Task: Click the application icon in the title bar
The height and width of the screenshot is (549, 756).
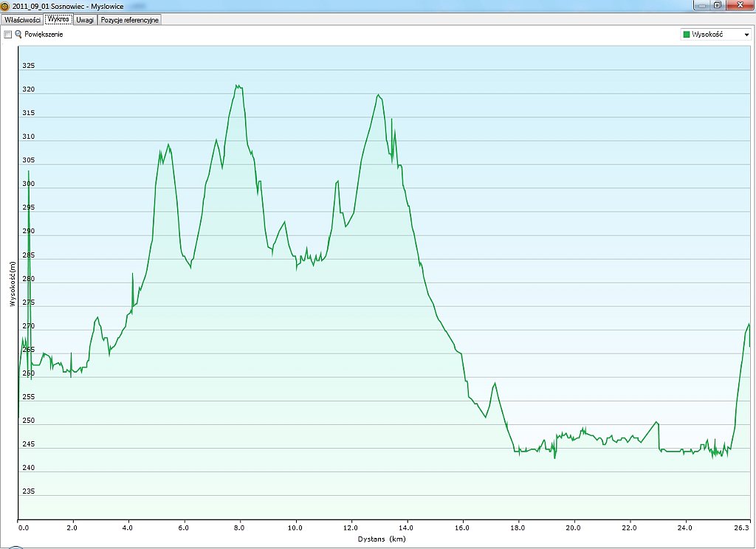Action: pyautogui.click(x=5, y=5)
